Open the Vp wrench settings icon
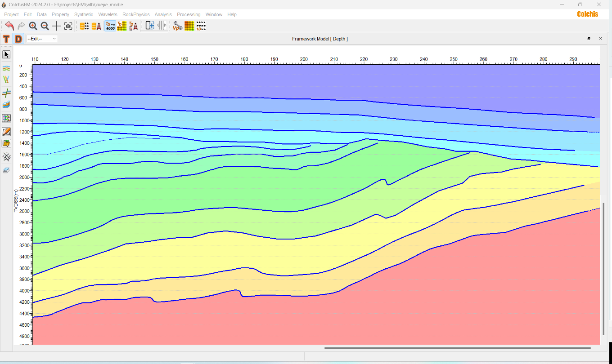 [x=177, y=26]
